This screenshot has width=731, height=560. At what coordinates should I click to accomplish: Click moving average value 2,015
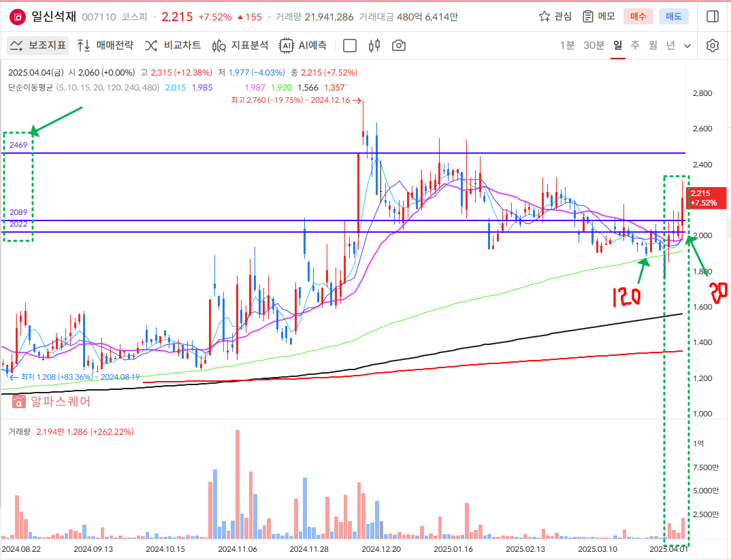(176, 88)
